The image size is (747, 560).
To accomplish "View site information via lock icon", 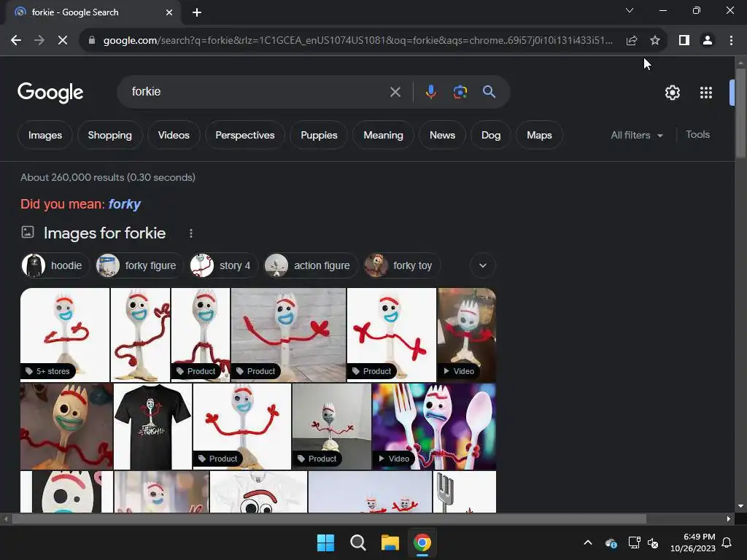I will (x=92, y=41).
